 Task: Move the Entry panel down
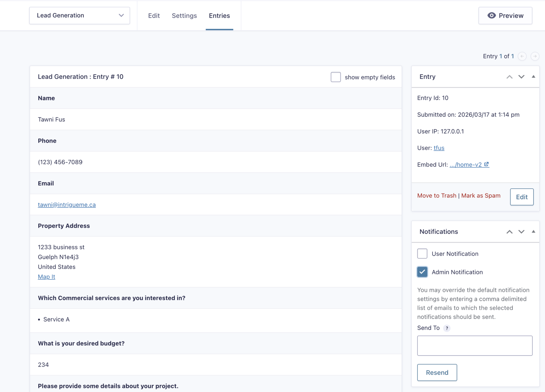point(521,77)
